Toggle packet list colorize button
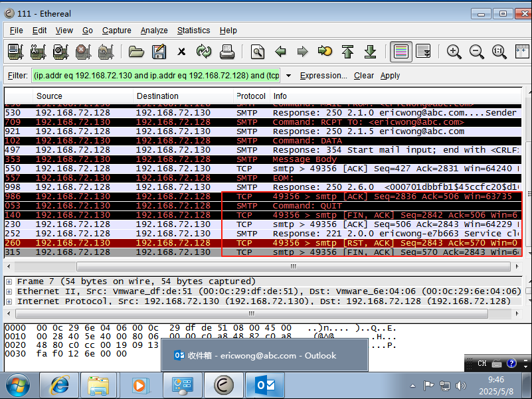The image size is (532, 399). [401, 52]
